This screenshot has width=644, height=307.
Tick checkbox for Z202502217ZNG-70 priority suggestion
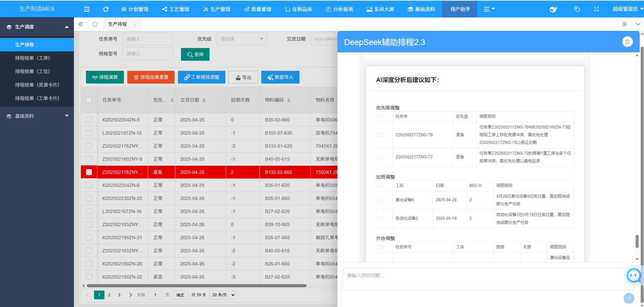click(x=381, y=135)
